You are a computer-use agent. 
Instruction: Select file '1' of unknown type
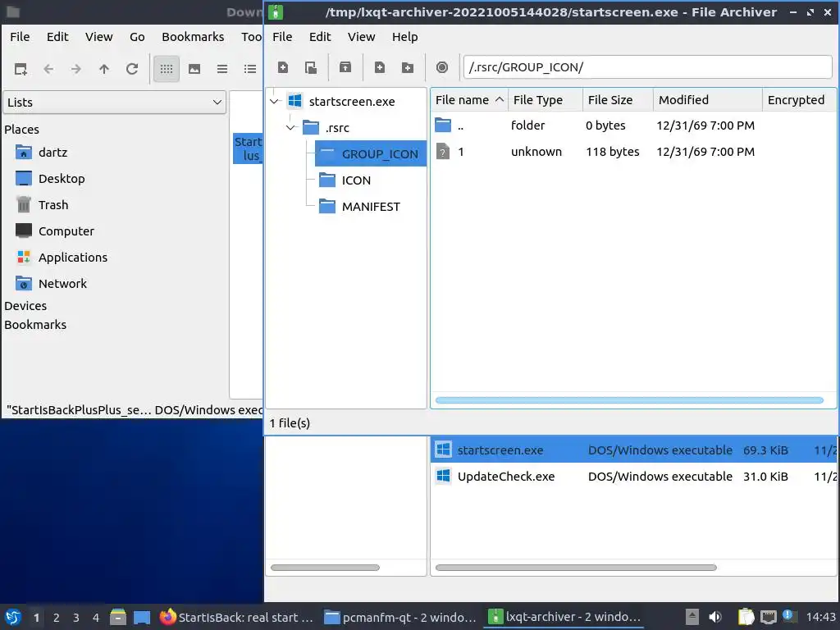tap(632, 152)
